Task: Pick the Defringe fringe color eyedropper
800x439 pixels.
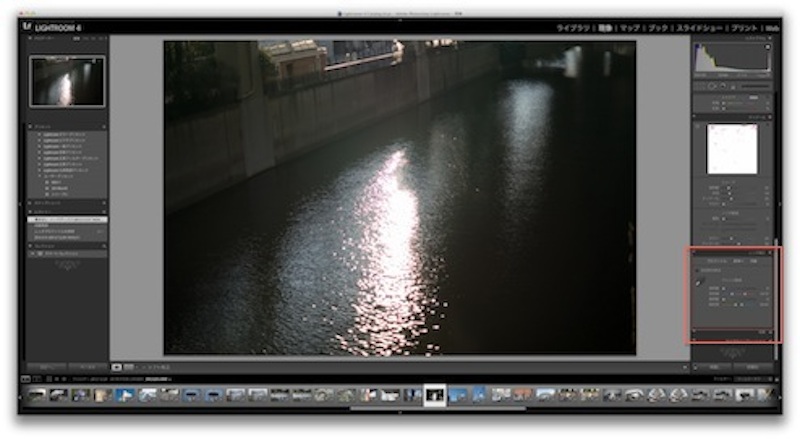Action: (700, 281)
